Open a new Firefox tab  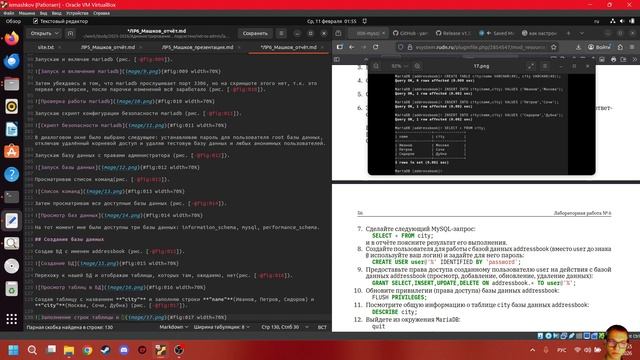pos(568,33)
